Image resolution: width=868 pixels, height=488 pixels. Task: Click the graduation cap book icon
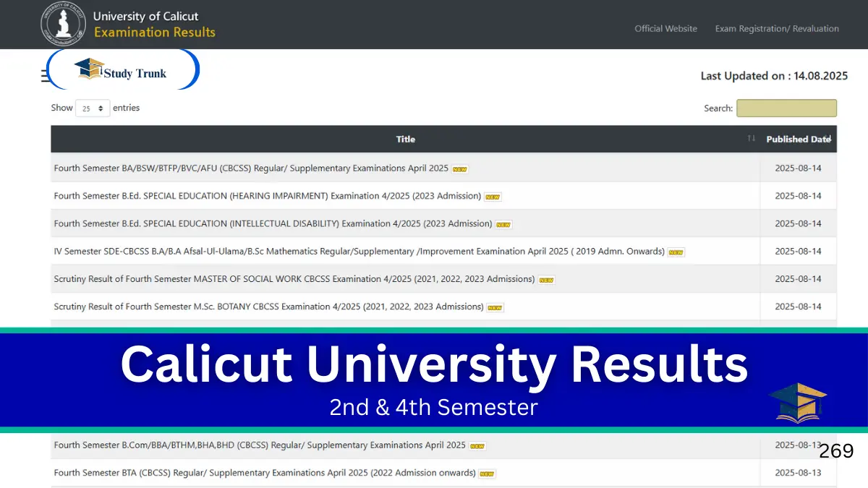click(797, 403)
